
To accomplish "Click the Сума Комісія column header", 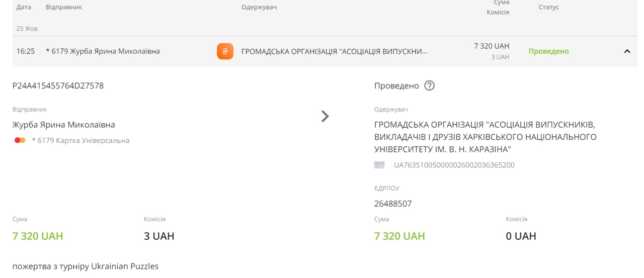I will click(498, 8).
